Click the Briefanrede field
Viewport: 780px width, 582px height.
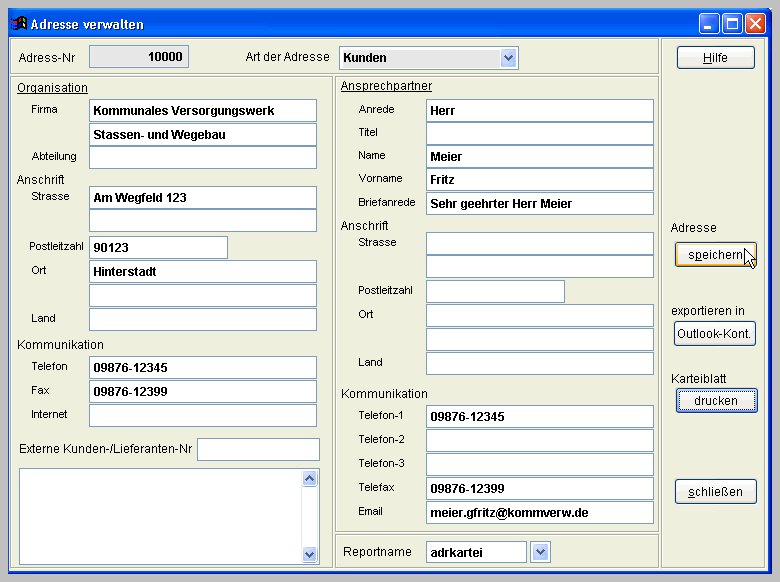coord(539,203)
